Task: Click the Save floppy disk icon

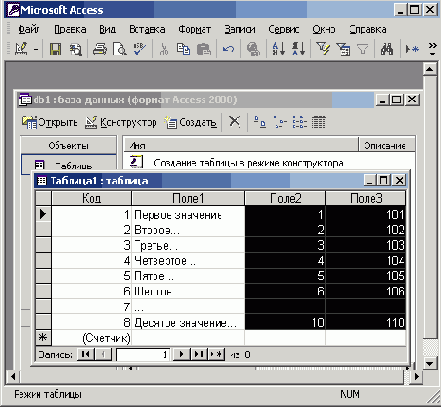Action: coord(55,49)
